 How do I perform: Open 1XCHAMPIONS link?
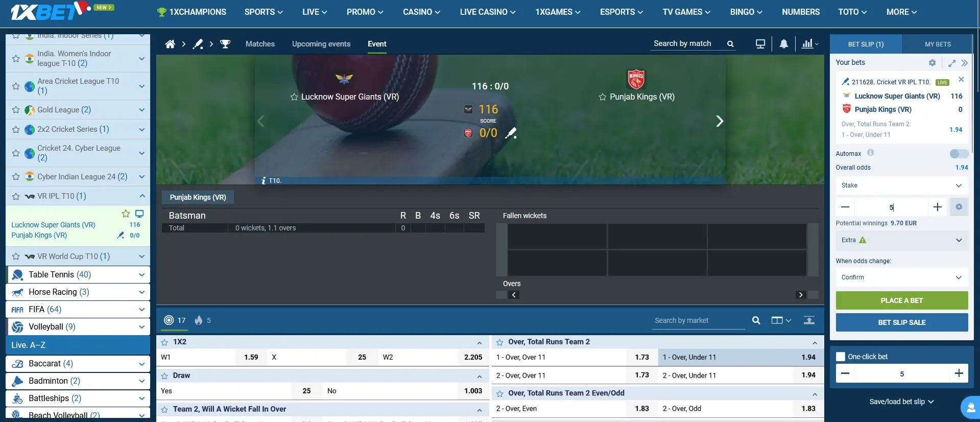[192, 12]
